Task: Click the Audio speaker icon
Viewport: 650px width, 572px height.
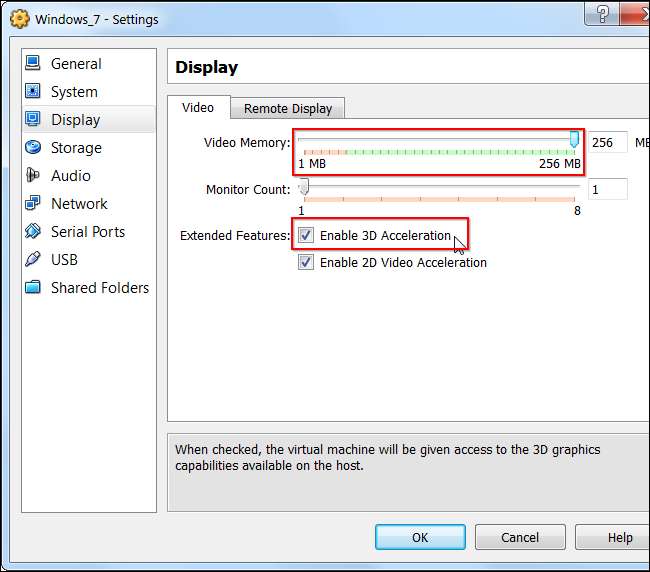Action: pyautogui.click(x=32, y=175)
